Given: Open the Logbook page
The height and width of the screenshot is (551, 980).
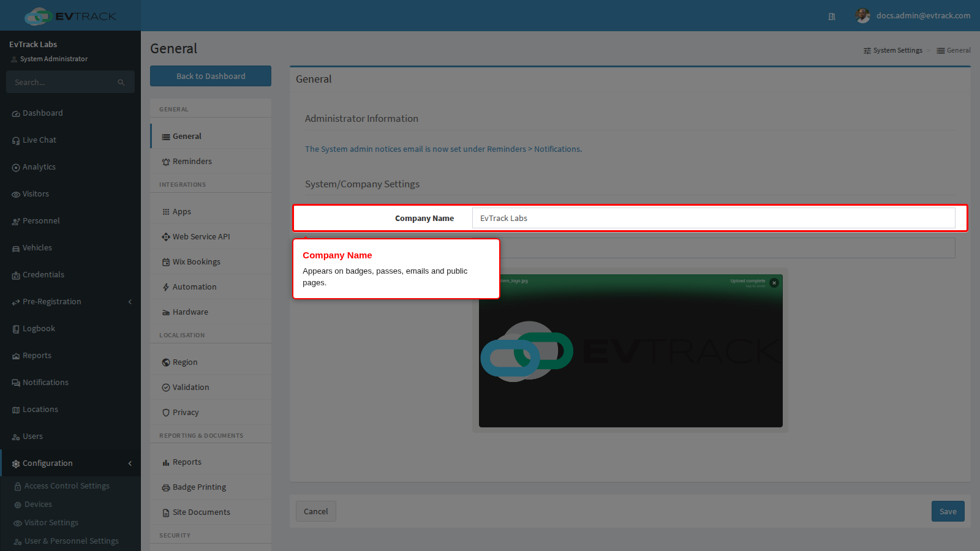Looking at the screenshot, I should tap(70, 329).
